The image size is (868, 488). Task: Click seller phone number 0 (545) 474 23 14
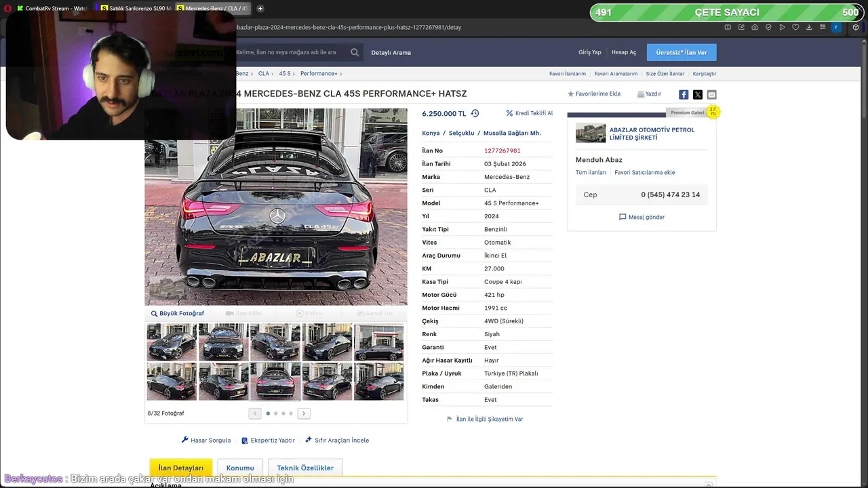tap(671, 195)
